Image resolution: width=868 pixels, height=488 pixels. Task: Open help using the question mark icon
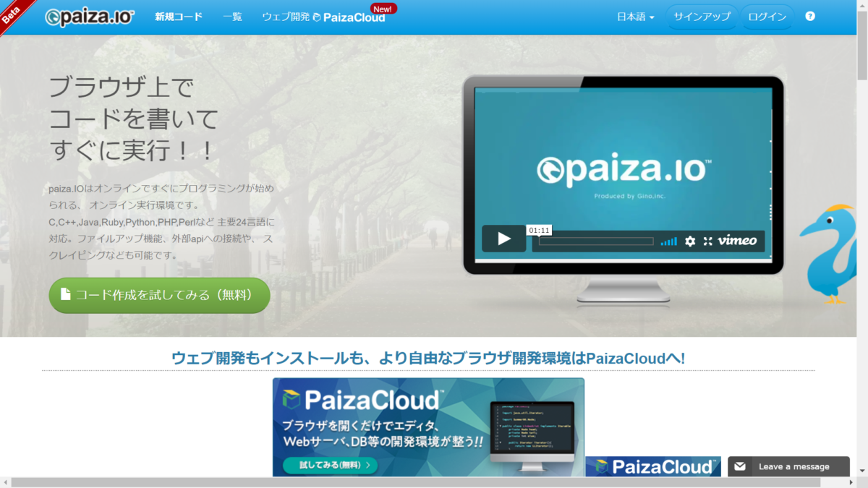point(809,16)
